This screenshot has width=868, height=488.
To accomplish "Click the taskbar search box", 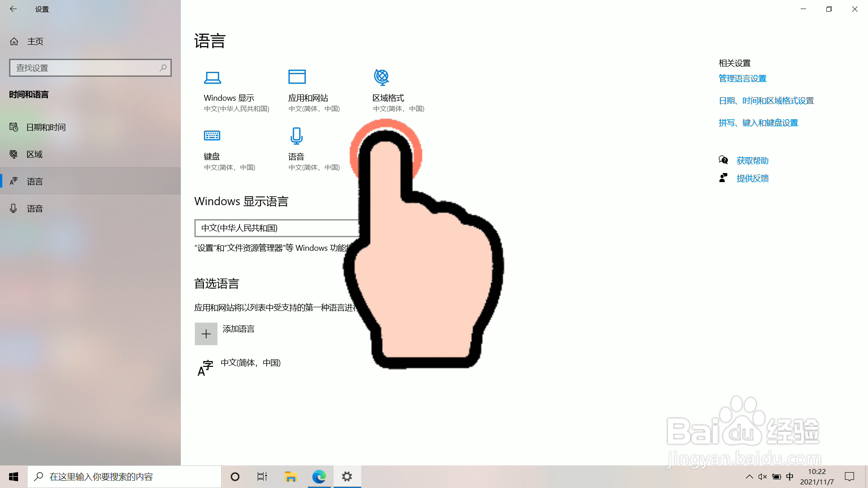I will pyautogui.click(x=124, y=477).
